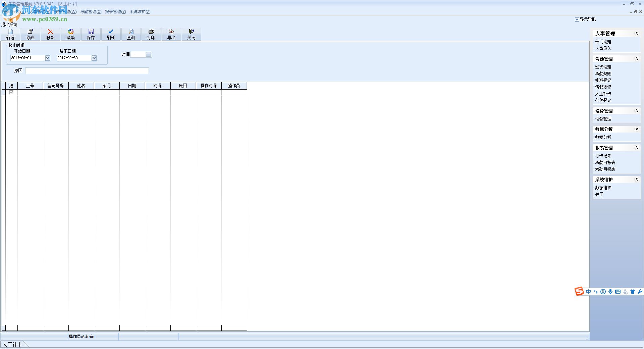This screenshot has height=349, width=644.
Task: Toggle Sogou IME punctuation mode icon
Action: [x=596, y=292]
